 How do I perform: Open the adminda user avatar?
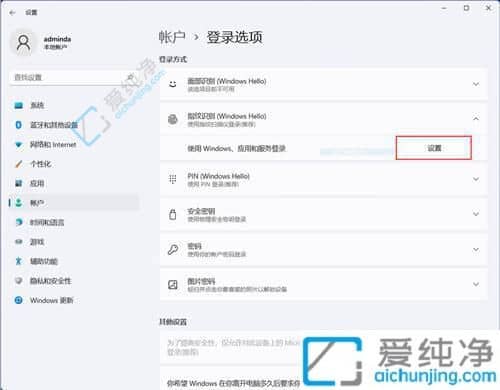23,43
